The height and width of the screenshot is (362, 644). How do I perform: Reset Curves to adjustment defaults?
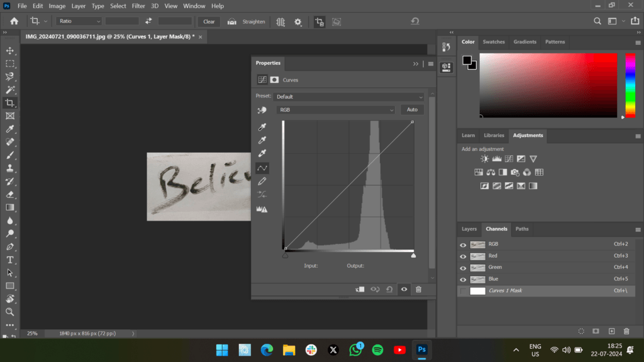[x=389, y=289]
